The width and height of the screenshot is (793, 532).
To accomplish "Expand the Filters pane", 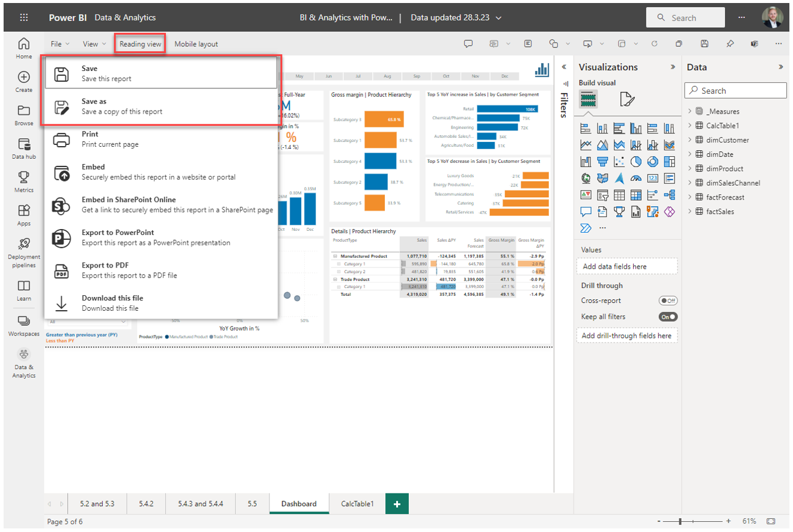I will [x=565, y=67].
